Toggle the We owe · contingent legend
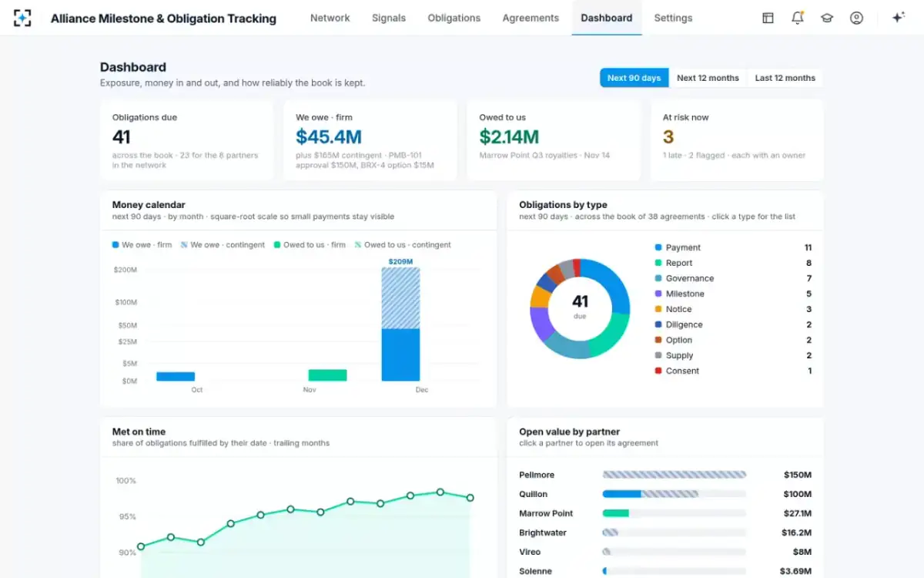 click(x=223, y=245)
